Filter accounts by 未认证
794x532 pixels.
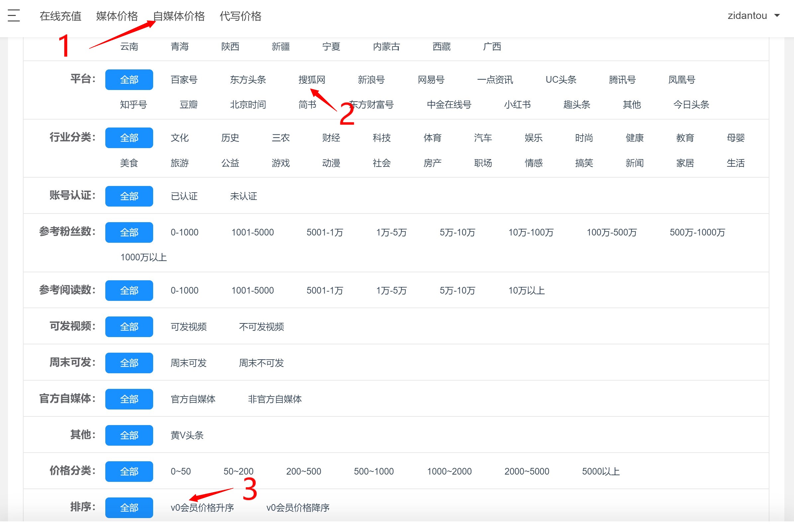(243, 196)
